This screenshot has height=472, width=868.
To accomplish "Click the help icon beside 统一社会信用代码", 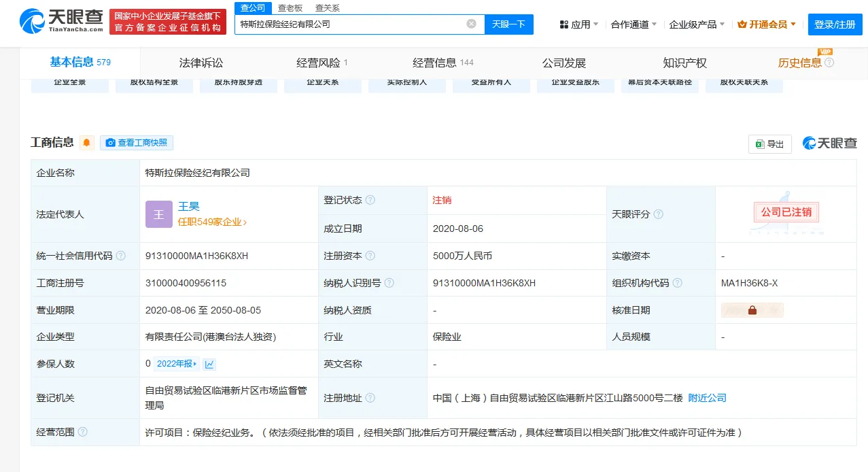I will point(120,256).
